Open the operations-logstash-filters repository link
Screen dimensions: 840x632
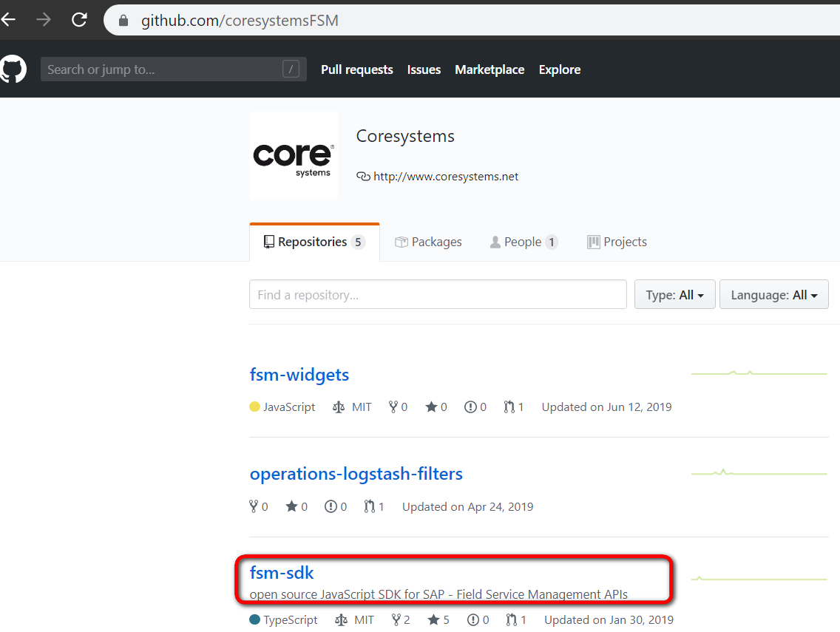(x=356, y=474)
